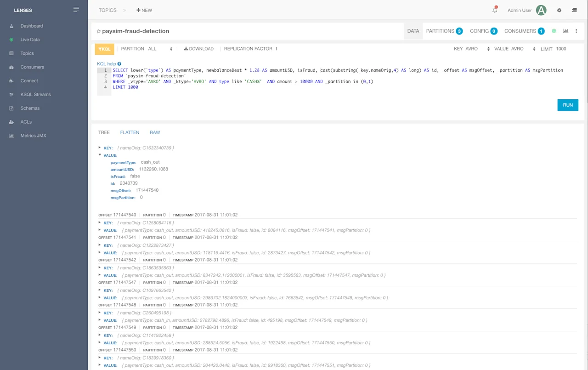Open ACLs via its sidebar icon
The height and width of the screenshot is (370, 588).
(11, 122)
